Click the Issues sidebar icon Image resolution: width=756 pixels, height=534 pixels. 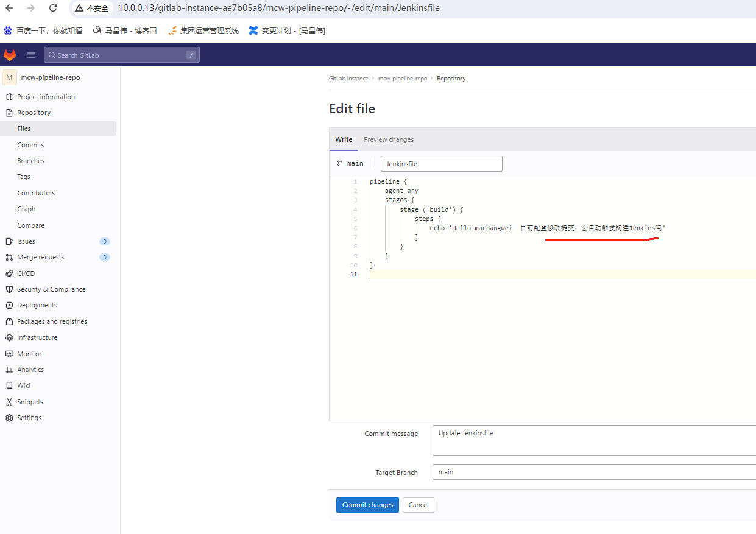9,241
